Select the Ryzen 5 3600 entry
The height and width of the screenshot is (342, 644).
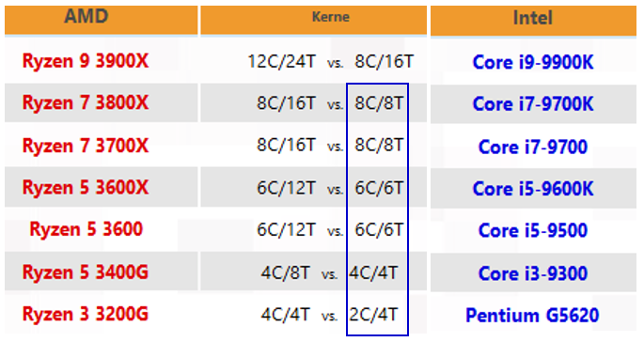(x=86, y=229)
